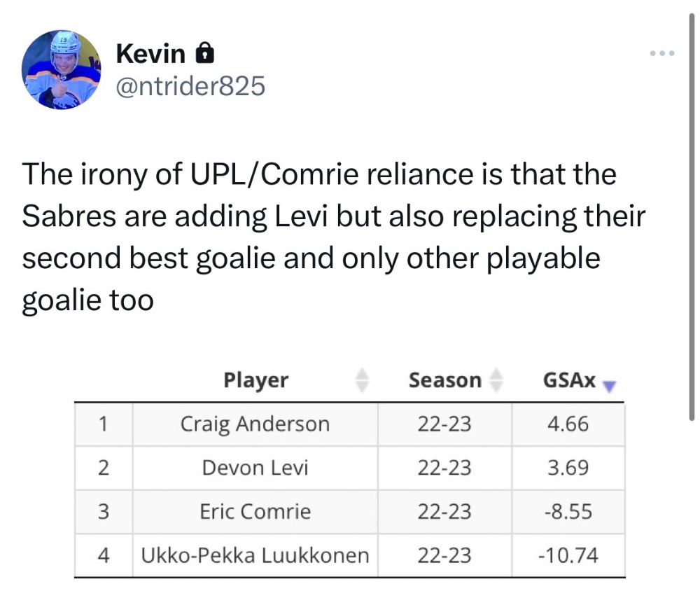Image resolution: width=700 pixels, height=591 pixels.
Task: Select the Craig Anderson table row
Action: click(349, 424)
